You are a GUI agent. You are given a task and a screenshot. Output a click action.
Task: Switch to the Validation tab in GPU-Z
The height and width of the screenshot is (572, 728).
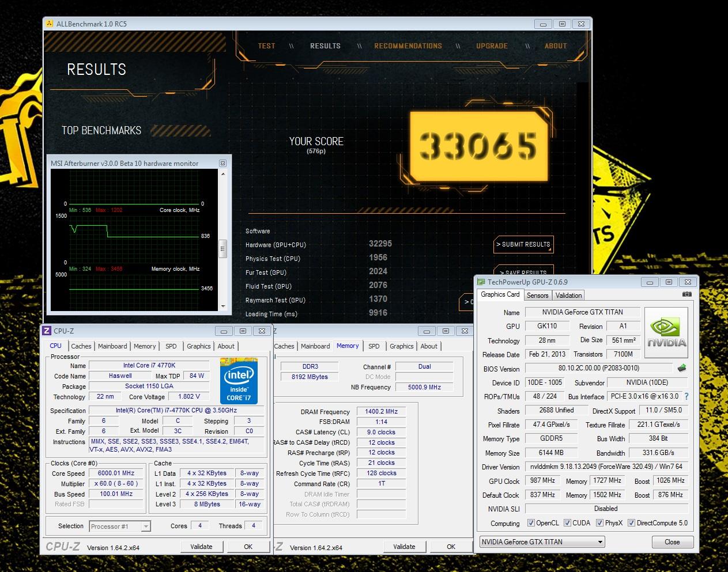tap(568, 296)
